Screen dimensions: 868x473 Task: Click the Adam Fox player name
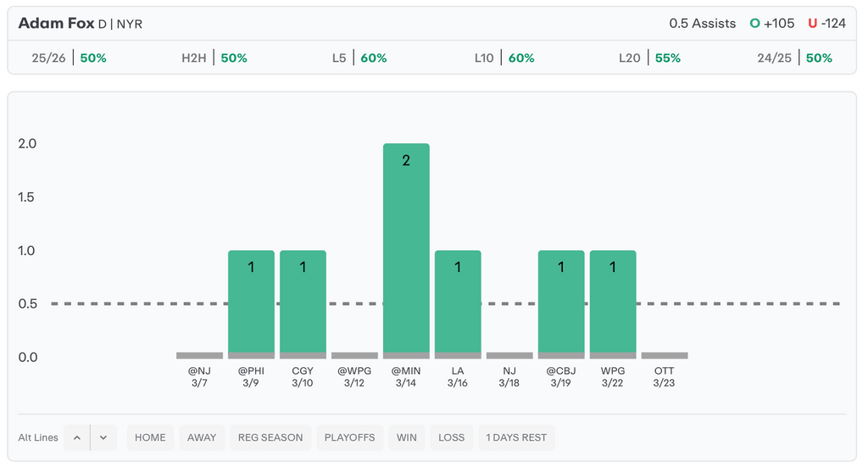56,24
